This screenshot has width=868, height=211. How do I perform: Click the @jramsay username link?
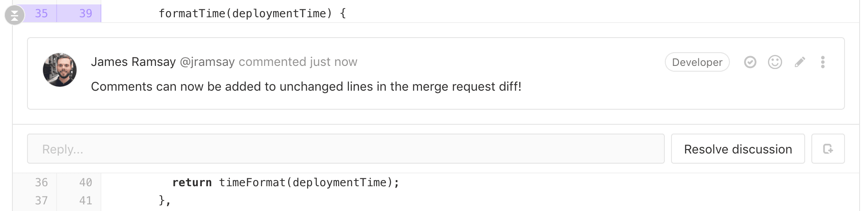207,62
